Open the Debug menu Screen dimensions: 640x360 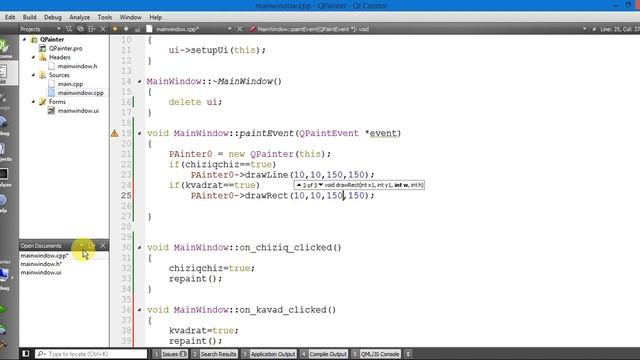tap(53, 17)
